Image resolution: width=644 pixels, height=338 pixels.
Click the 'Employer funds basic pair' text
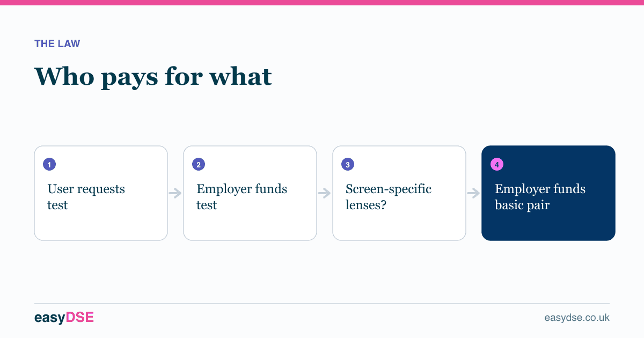[x=540, y=197]
